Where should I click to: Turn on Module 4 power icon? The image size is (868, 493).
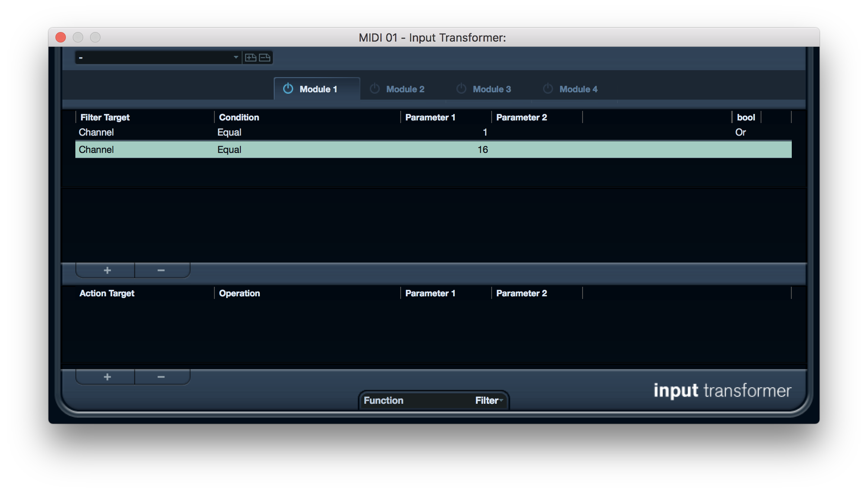[x=548, y=89]
